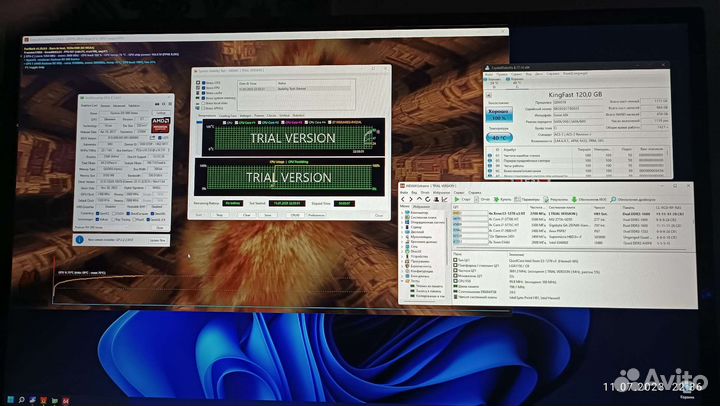Viewport: 720px width, 406px height.
Task: Open GPU-Z hamburger menu icon
Action: pyautogui.click(x=169, y=104)
